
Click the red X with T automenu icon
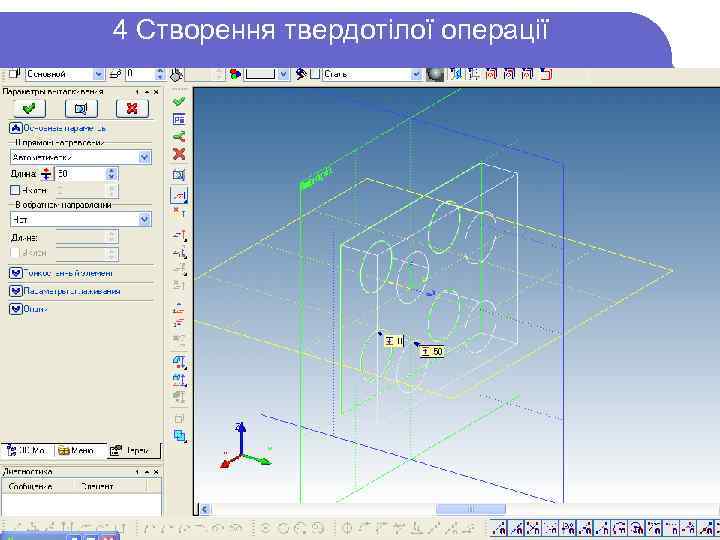(179, 212)
